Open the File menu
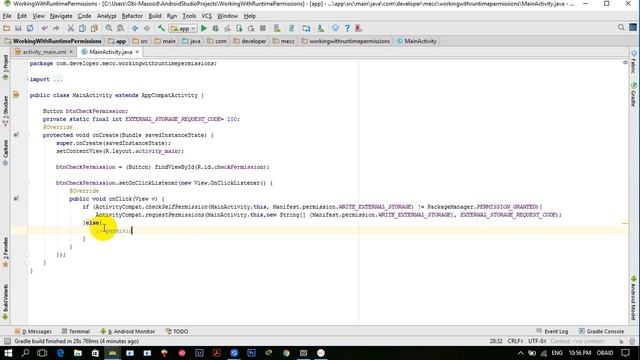This screenshot has height=360, width=640. [7, 16]
